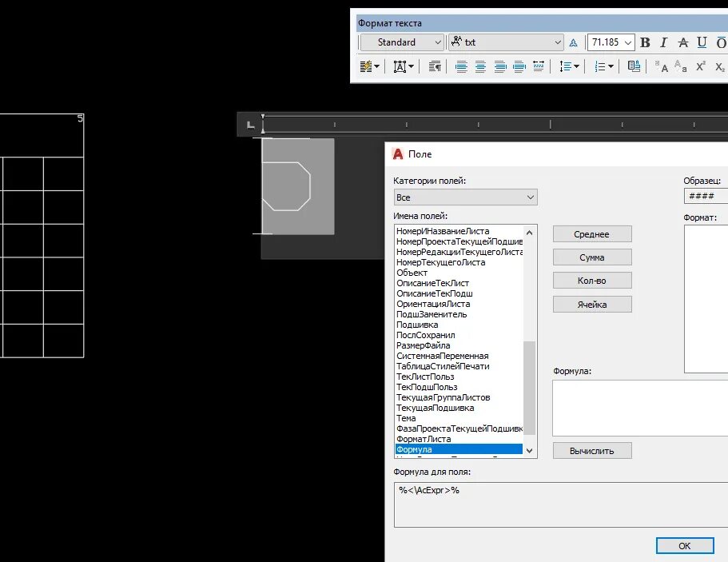Click the Ячейка button

coord(592,305)
